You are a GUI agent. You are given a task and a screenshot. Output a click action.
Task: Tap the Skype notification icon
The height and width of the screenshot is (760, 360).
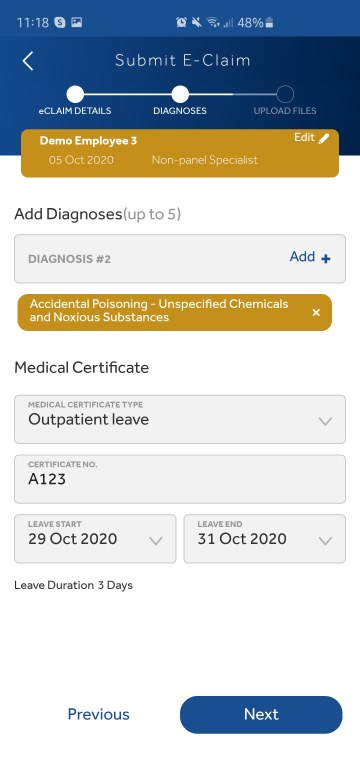click(60, 22)
